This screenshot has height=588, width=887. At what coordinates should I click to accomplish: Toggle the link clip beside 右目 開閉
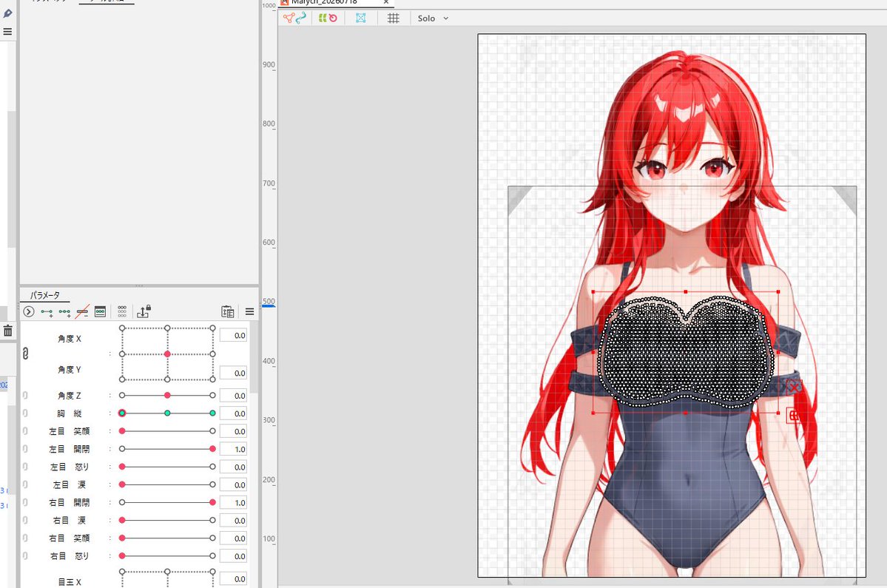[x=25, y=502]
